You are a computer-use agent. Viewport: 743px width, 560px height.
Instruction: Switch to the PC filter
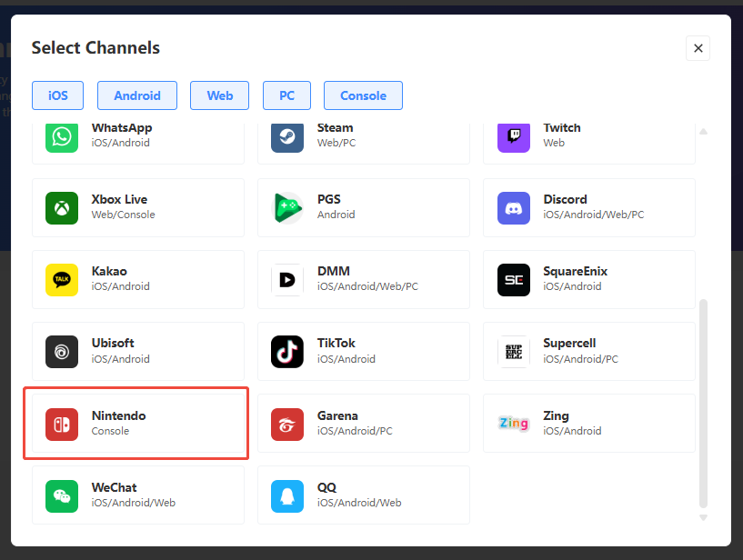[x=286, y=95]
